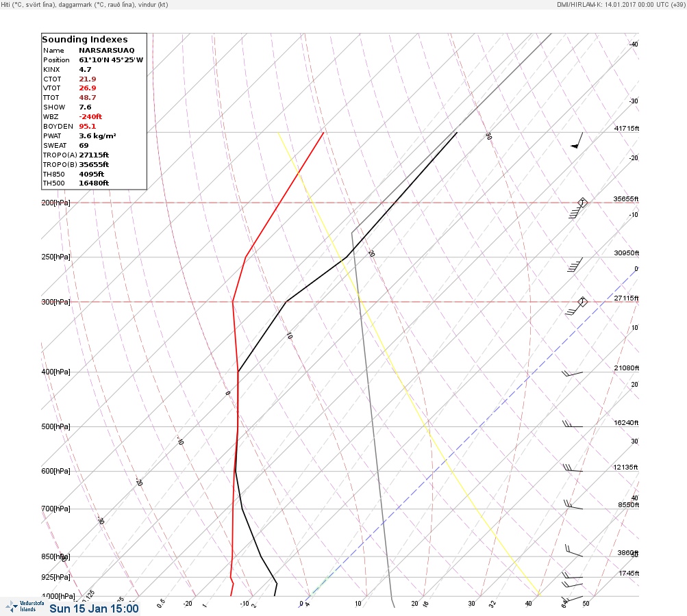Image resolution: width=687 pixels, height=616 pixels.
Task: Click the 200[hPa] pressure label
Action: 55,203
